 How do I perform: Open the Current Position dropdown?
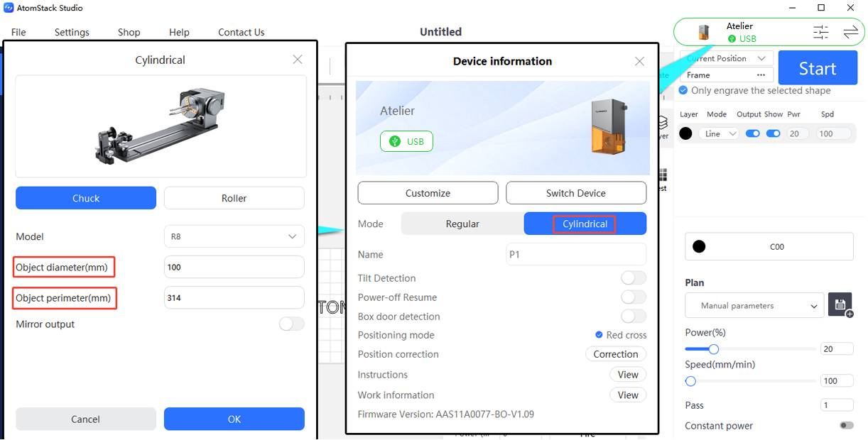coord(727,58)
